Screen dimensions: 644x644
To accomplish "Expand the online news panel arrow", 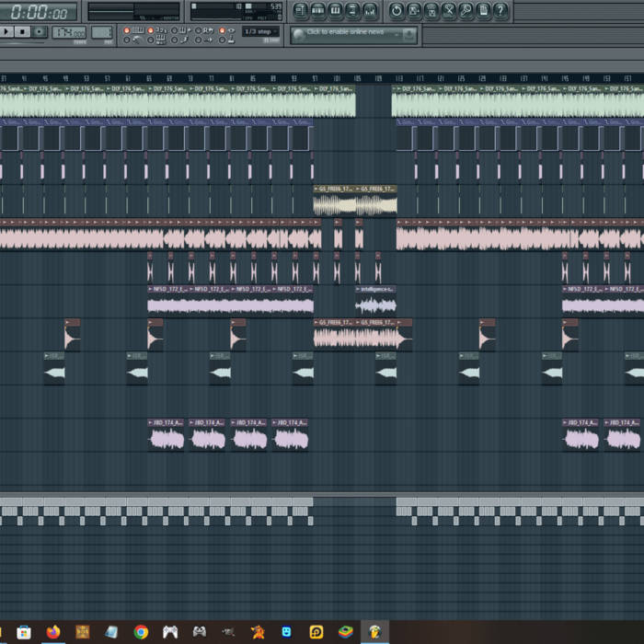I will click(408, 34).
